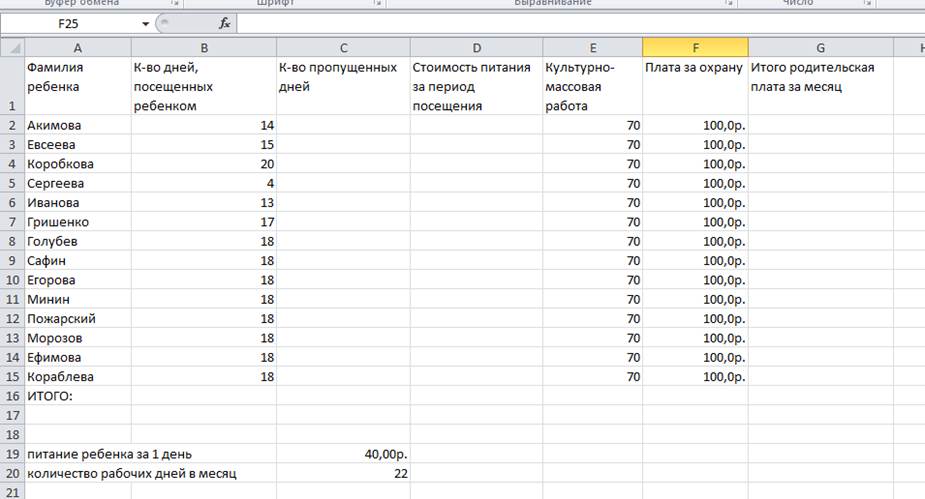Click the Name Box showing F25
Image resolution: width=925 pixels, height=499 pixels.
(x=68, y=24)
